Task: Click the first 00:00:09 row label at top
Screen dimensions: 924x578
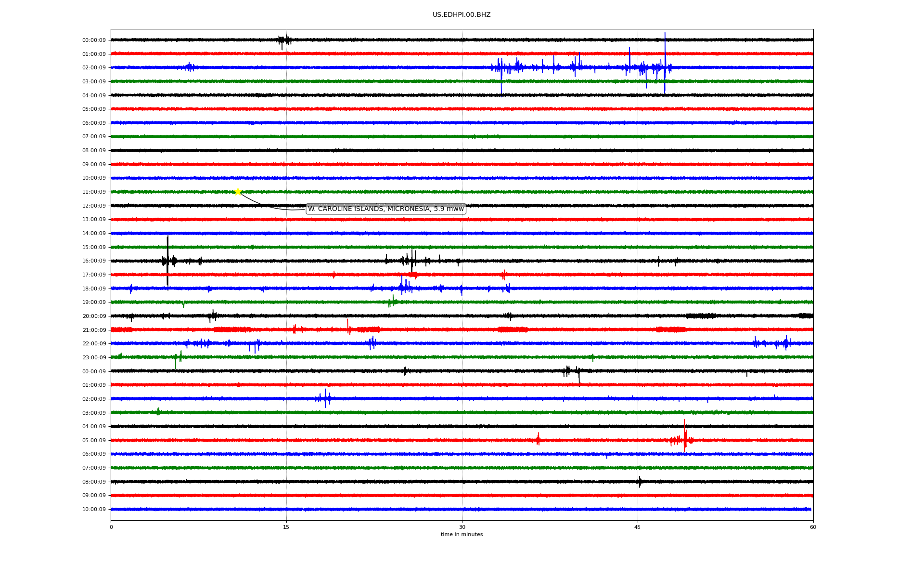Action: pyautogui.click(x=94, y=40)
